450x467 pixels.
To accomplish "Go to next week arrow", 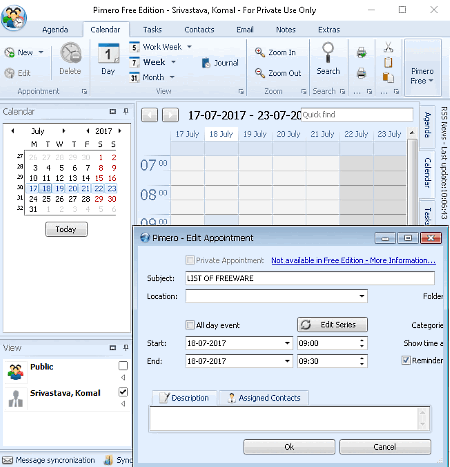I will click(x=170, y=115).
